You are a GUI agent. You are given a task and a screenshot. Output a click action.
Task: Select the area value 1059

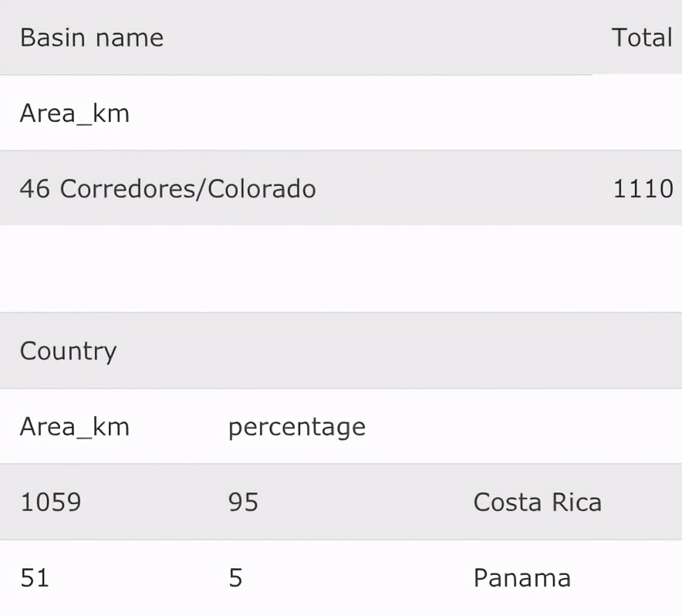pos(50,503)
